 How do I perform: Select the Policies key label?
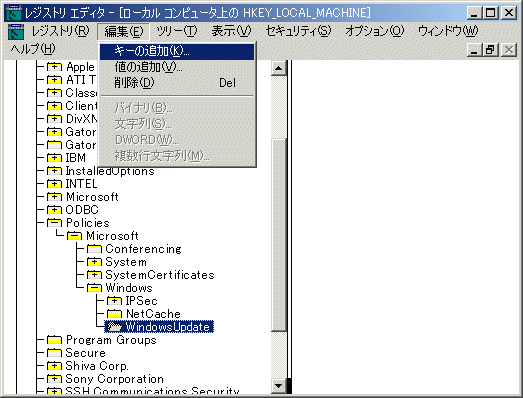coord(88,223)
